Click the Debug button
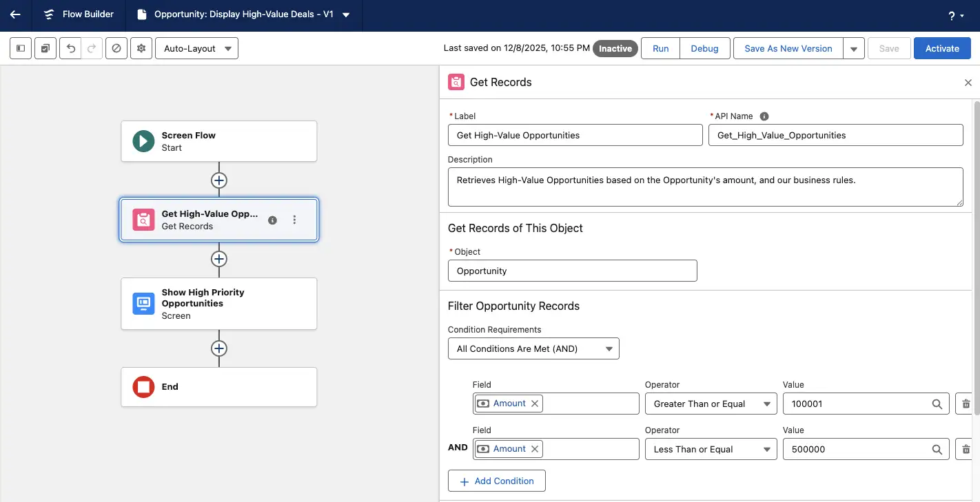Screen dimensions: 980x502 (705, 48)
